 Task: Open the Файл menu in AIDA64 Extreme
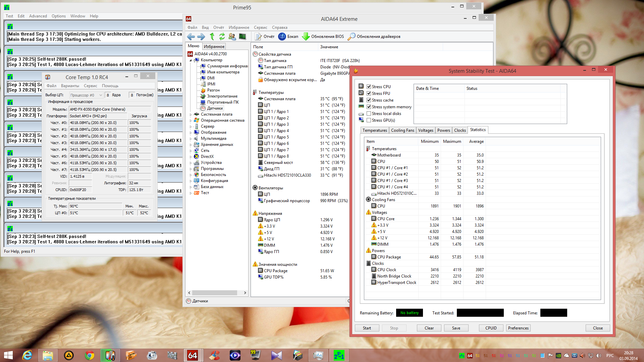pyautogui.click(x=192, y=27)
